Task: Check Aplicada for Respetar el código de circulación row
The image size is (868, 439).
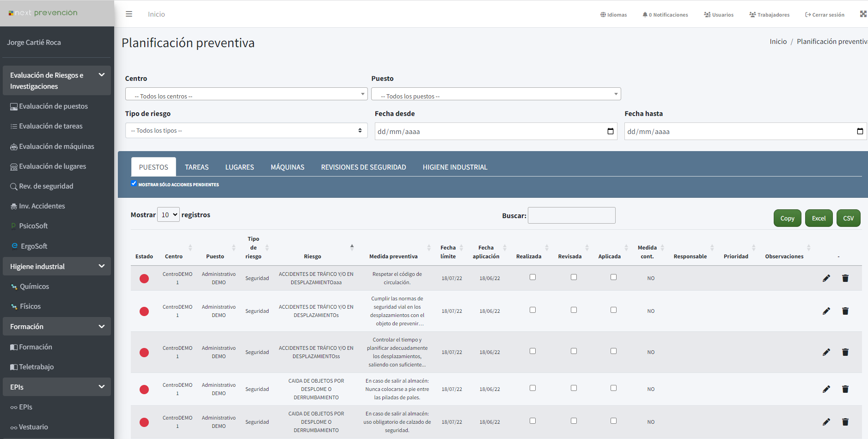Action: (613, 277)
